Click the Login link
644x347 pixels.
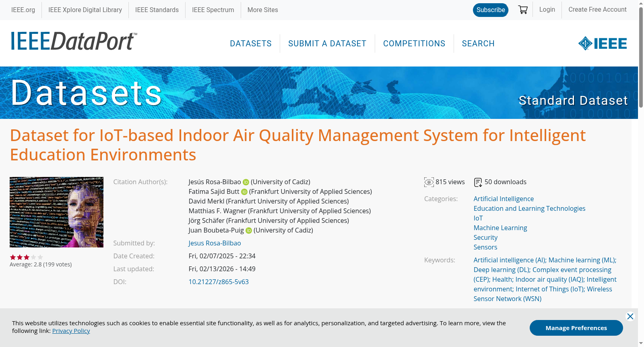point(547,10)
